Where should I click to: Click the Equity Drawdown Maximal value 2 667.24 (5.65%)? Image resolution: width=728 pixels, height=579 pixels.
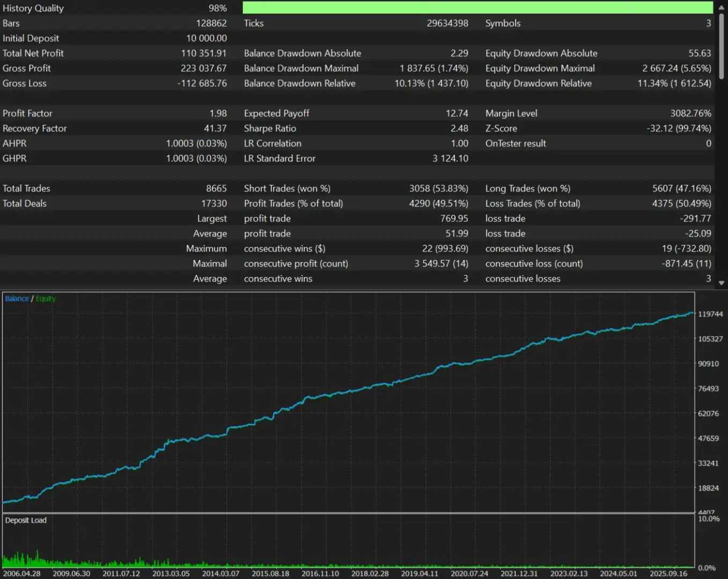pos(677,68)
